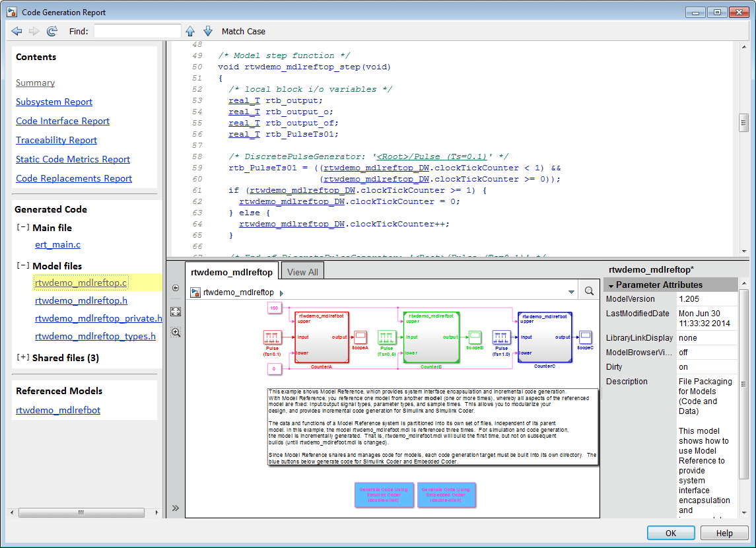Open the Static Code Metrics Report link
The image size is (756, 548).
73,159
